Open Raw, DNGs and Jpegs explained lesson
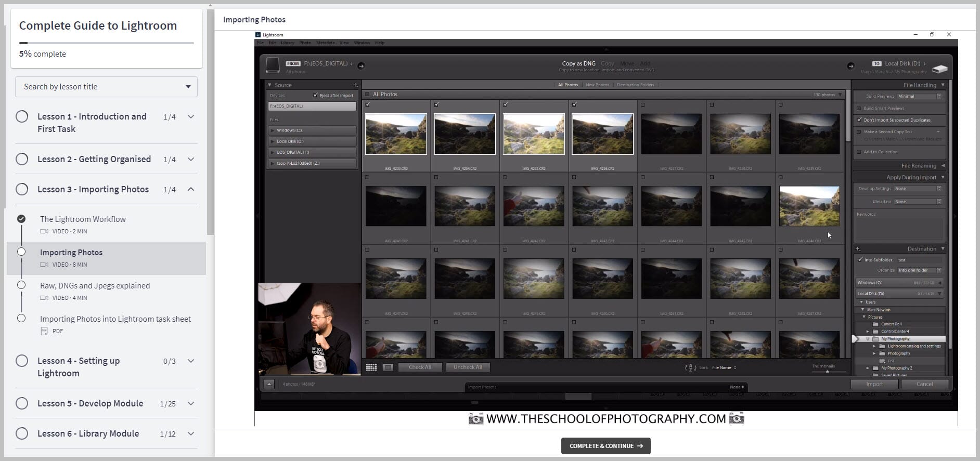Image resolution: width=980 pixels, height=461 pixels. (95, 286)
